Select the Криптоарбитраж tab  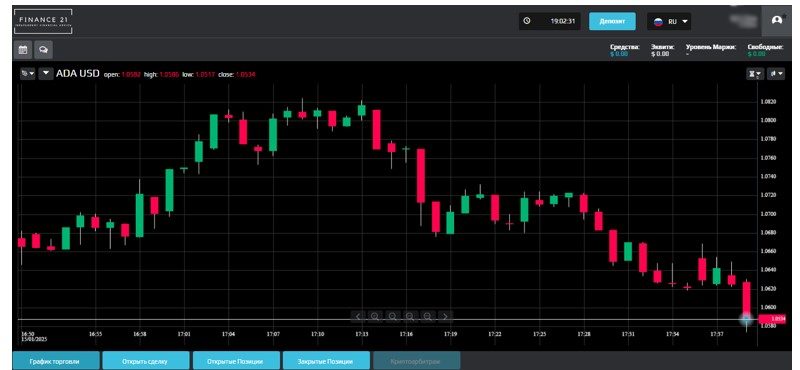point(417,361)
